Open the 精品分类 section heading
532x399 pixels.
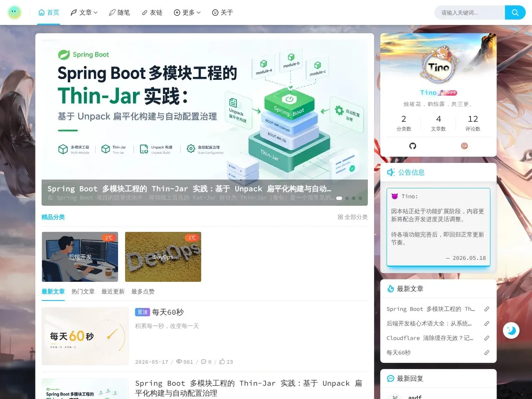[53, 217]
